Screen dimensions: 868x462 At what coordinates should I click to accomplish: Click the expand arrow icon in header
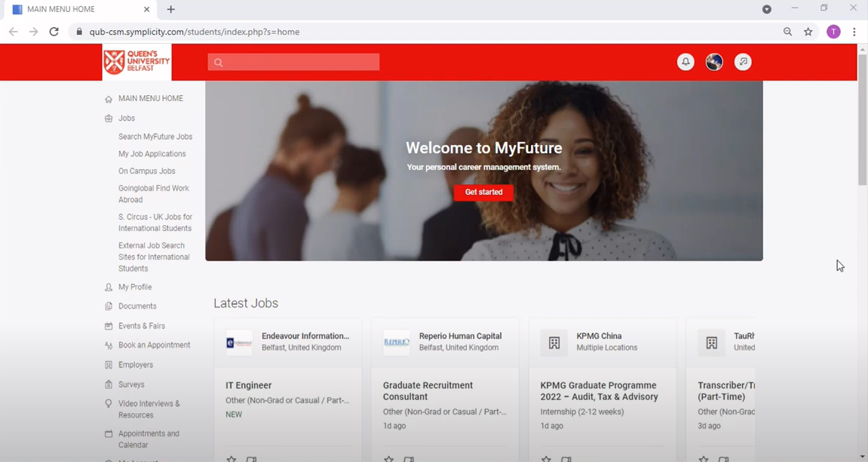coord(743,62)
